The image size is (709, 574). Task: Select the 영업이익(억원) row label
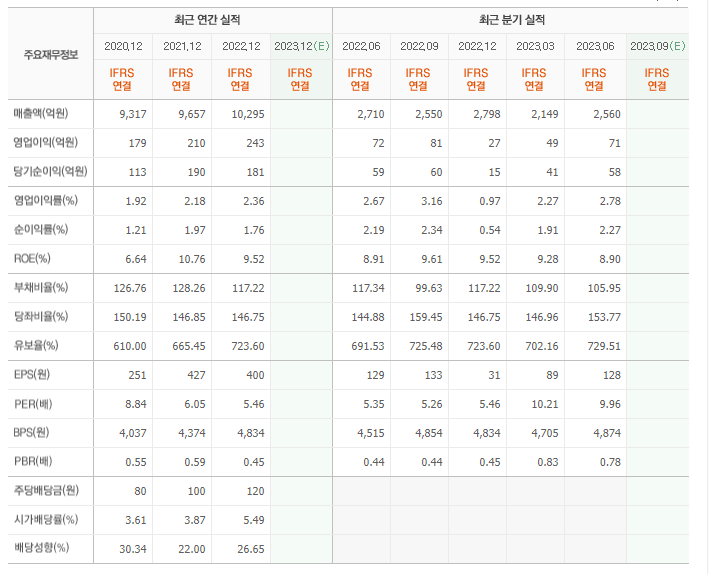[46, 142]
